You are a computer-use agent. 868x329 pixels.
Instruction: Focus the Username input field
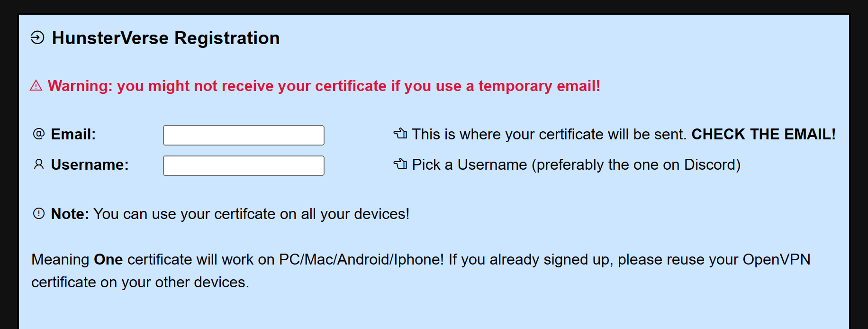[244, 165]
